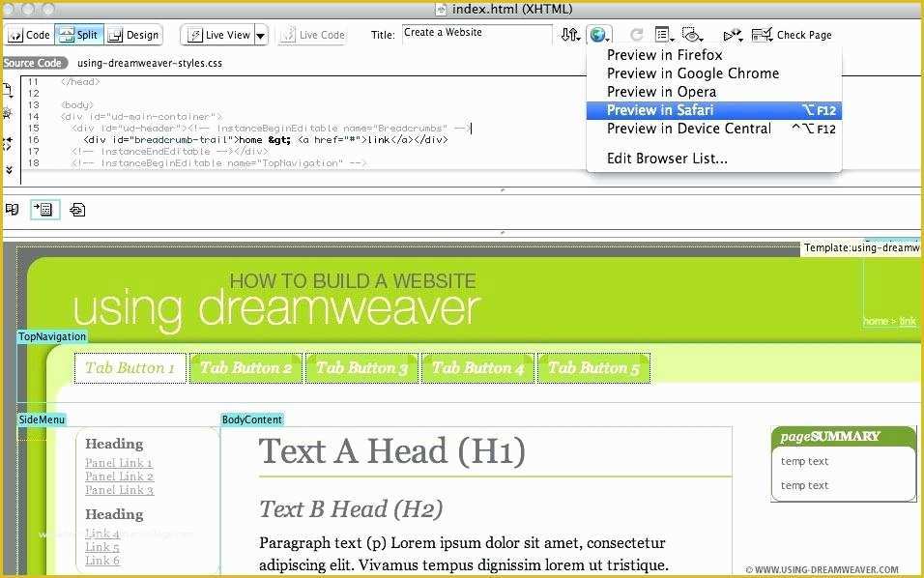Select Tab Button 5

[594, 368]
